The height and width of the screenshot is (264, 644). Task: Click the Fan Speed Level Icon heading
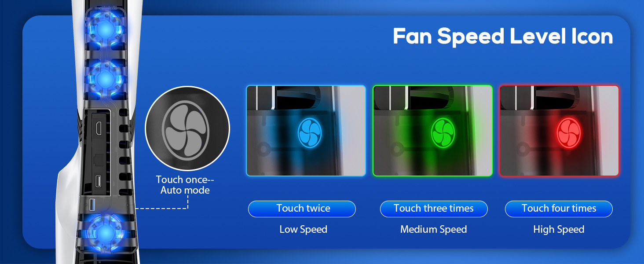pyautogui.click(x=503, y=37)
